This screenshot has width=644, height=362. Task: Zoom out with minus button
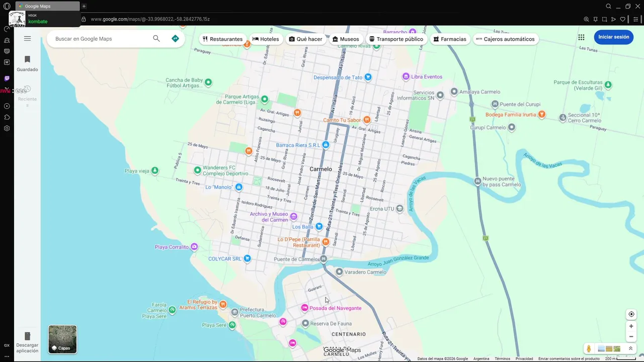coord(631,337)
